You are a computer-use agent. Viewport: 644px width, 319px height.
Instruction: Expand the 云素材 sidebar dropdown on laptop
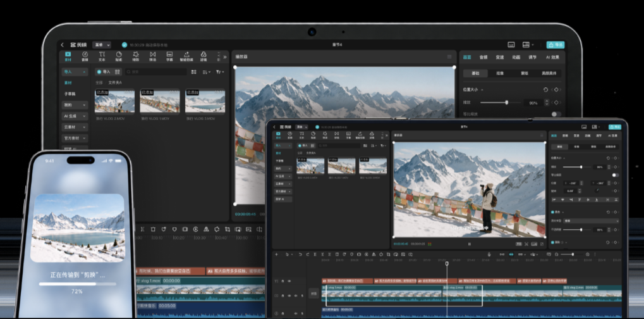[75, 127]
